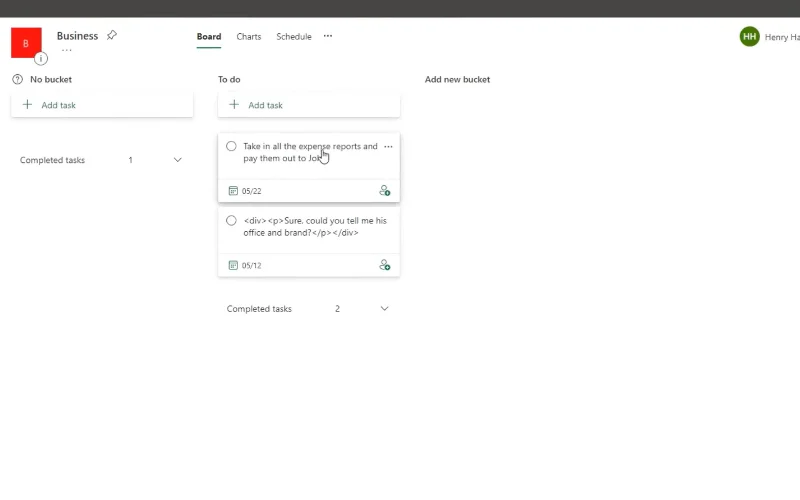Screen dimensions: 800x500
Task: Click plus icon in To do Add task
Action: coord(234,105)
